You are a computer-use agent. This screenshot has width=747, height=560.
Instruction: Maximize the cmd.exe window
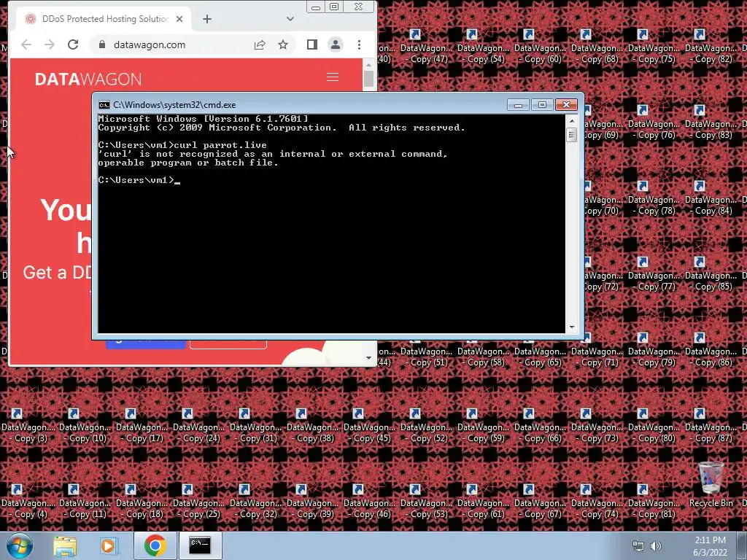(x=542, y=105)
